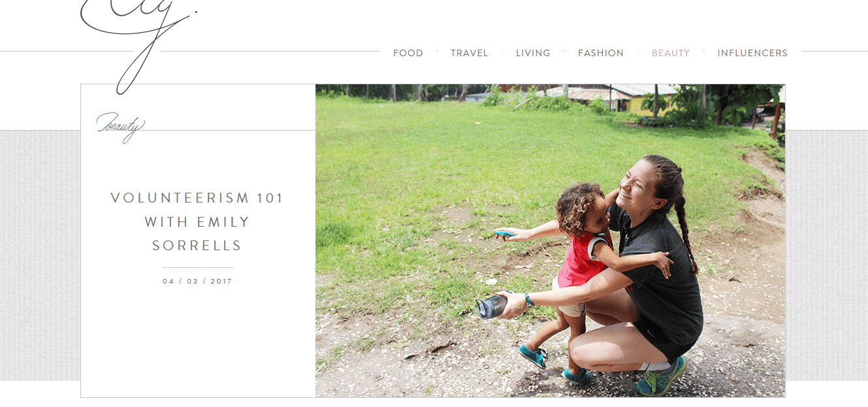Click the blue toy in the child's hand
The width and height of the screenshot is (868, 407).
(x=503, y=234)
